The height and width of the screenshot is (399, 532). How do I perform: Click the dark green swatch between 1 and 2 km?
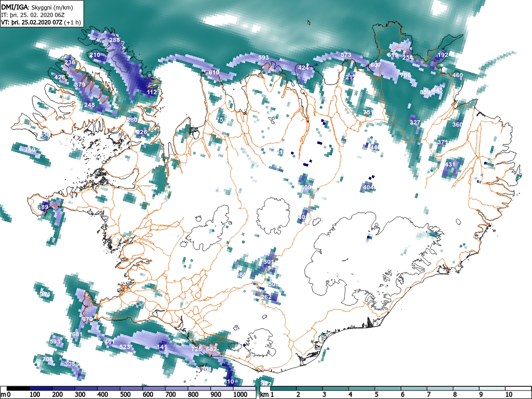point(284,389)
